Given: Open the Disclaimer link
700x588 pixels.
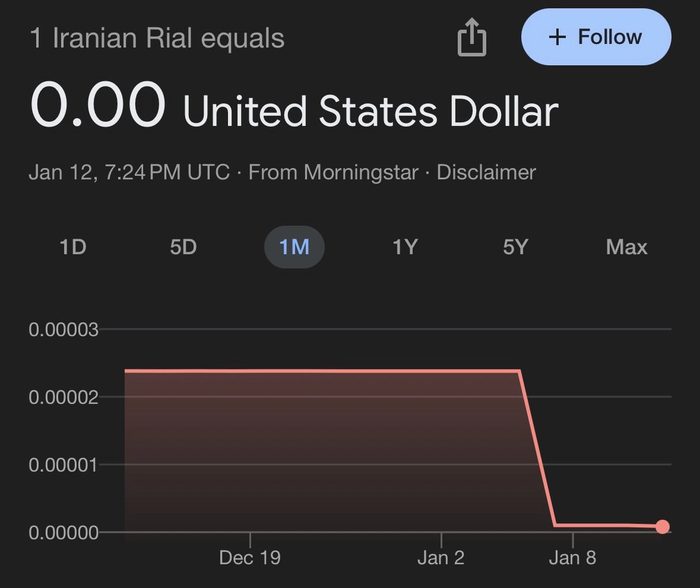Looking at the screenshot, I should 486,172.
